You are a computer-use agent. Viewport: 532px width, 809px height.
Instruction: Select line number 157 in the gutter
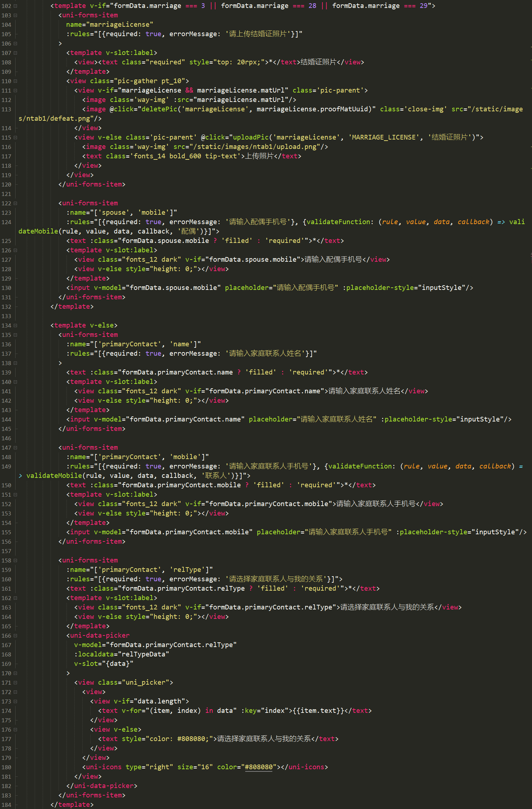pyautogui.click(x=6, y=551)
